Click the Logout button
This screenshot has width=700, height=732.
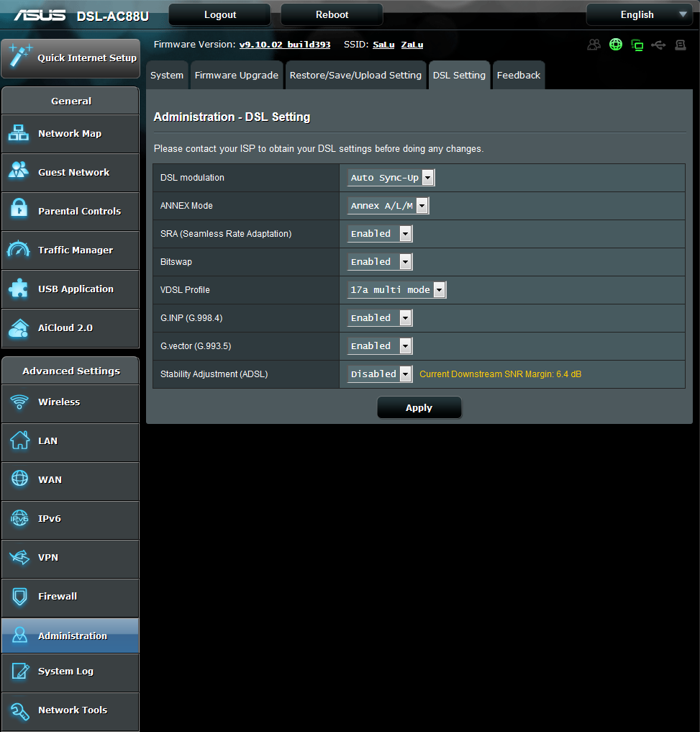pyautogui.click(x=220, y=14)
